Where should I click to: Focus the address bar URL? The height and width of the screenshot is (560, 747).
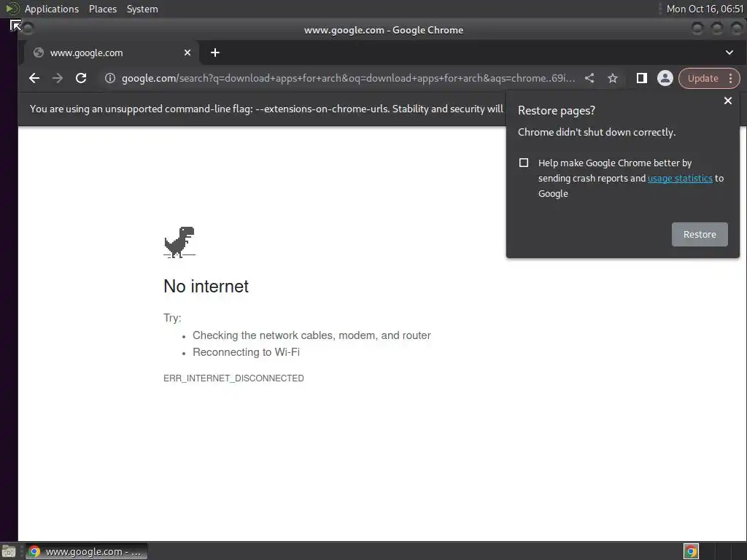tap(348, 78)
